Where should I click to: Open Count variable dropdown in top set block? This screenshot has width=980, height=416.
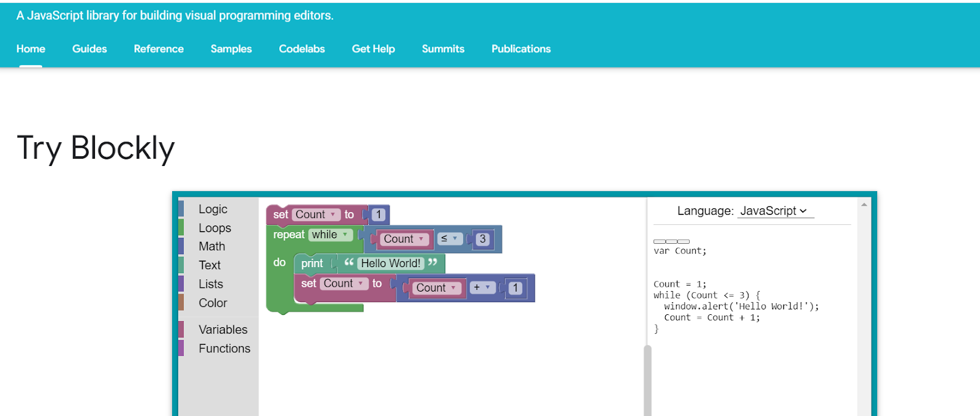point(315,214)
